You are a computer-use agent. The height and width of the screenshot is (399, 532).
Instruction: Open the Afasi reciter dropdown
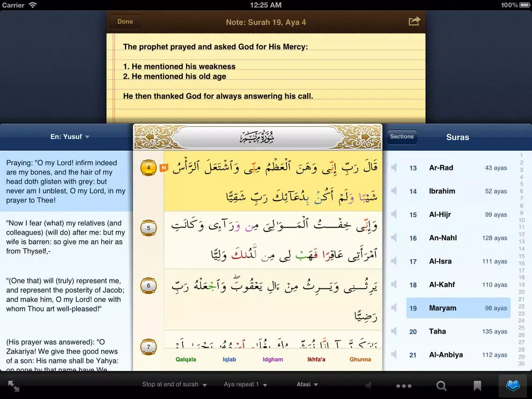(307, 384)
